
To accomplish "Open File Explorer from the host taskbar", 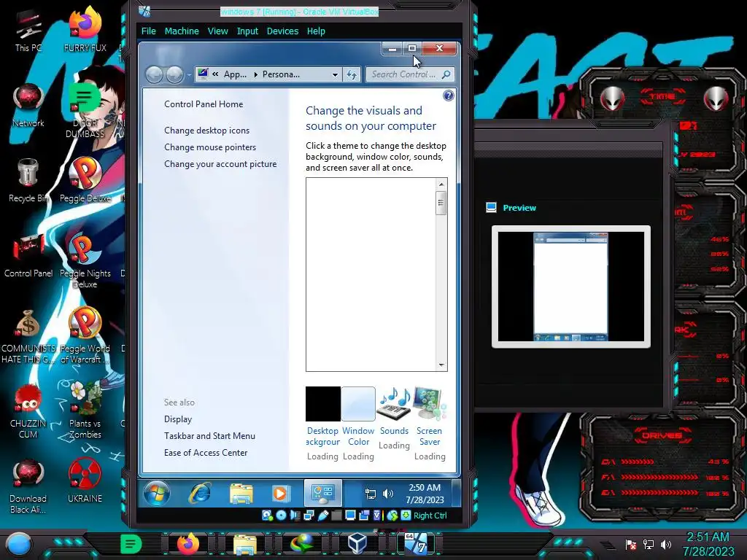I will coord(244,544).
